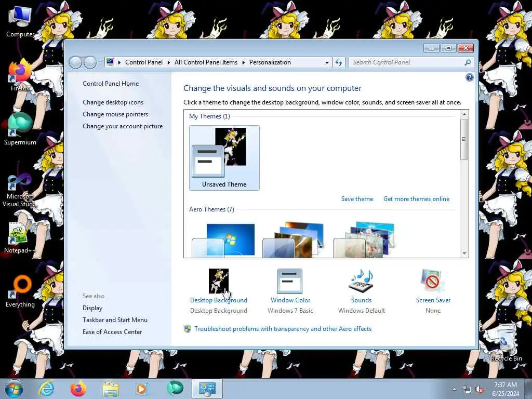This screenshot has width=532, height=399.
Task: Click the search magnifier in Search Control Panel
Action: click(x=468, y=62)
